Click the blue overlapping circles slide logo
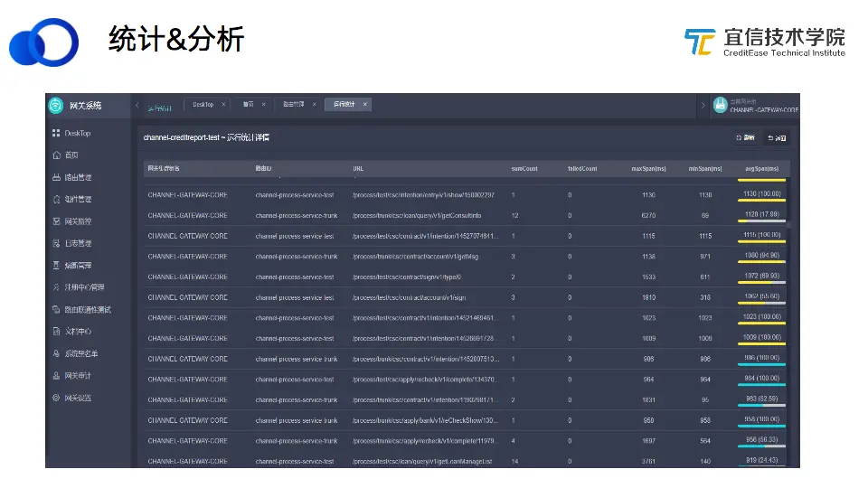Image resolution: width=868 pixels, height=488 pixels. pos(43,42)
